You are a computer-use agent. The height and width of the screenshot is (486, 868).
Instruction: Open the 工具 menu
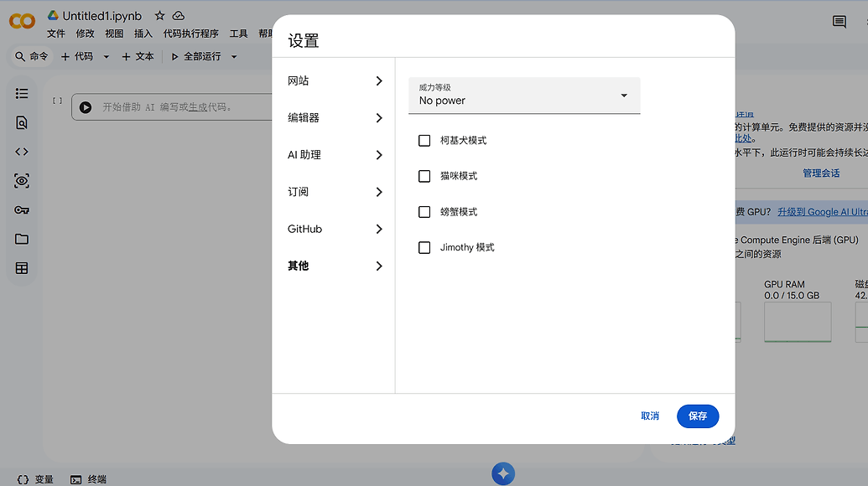[238, 34]
